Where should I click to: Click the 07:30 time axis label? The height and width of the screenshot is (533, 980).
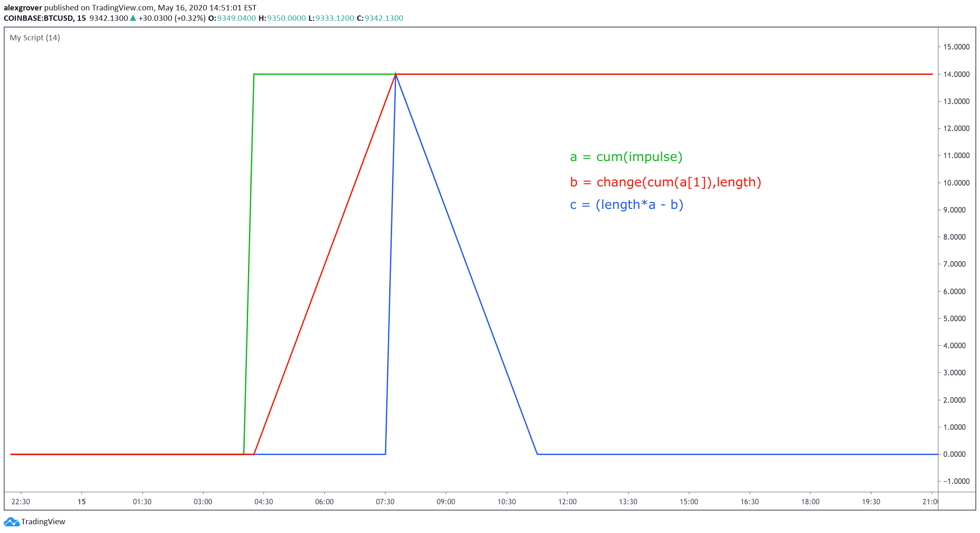click(x=385, y=502)
